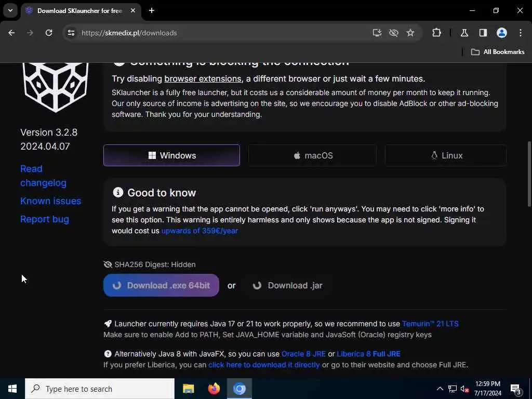The height and width of the screenshot is (399, 532).
Task: Open the Extensions puzzle icon
Action: point(436,33)
